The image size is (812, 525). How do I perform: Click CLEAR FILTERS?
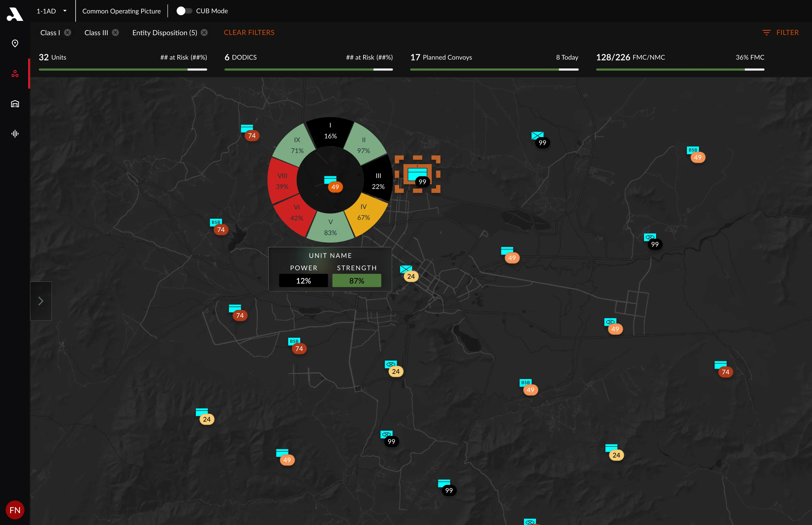point(249,32)
